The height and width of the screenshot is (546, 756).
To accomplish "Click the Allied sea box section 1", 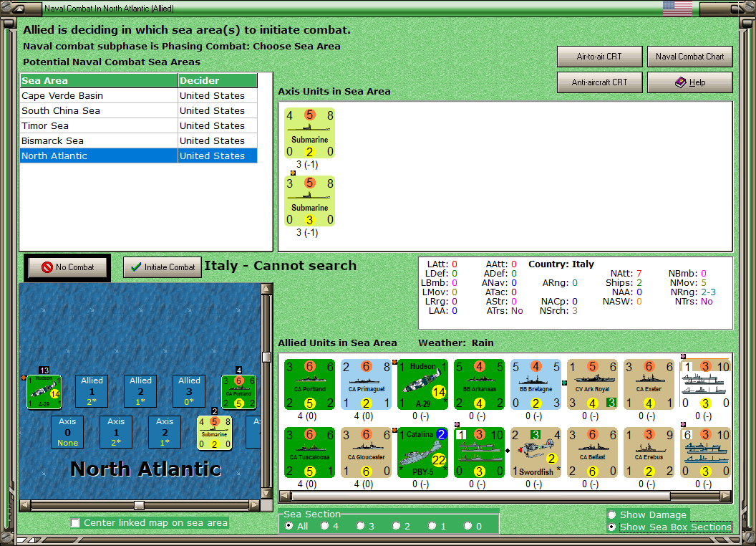I will click(x=92, y=391).
